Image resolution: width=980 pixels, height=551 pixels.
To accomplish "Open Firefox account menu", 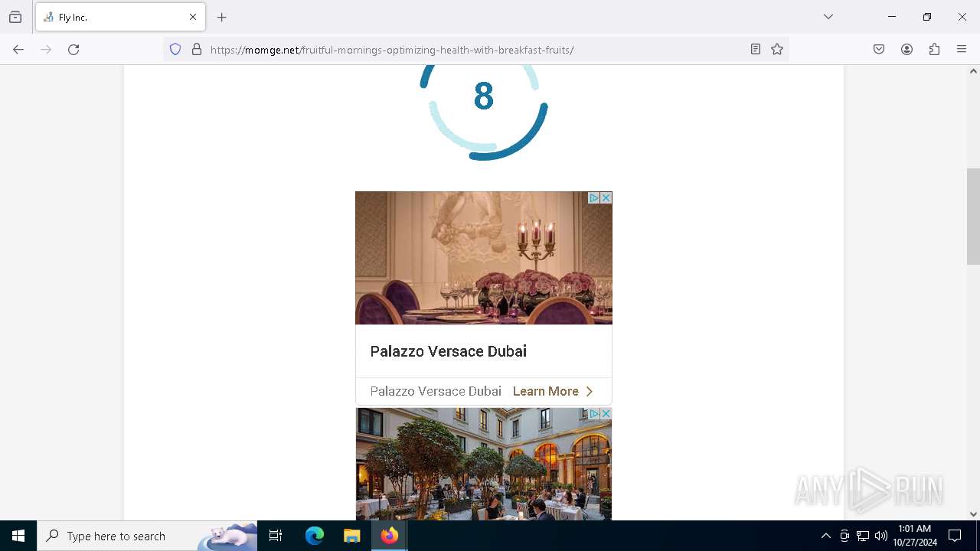I will click(x=906, y=50).
